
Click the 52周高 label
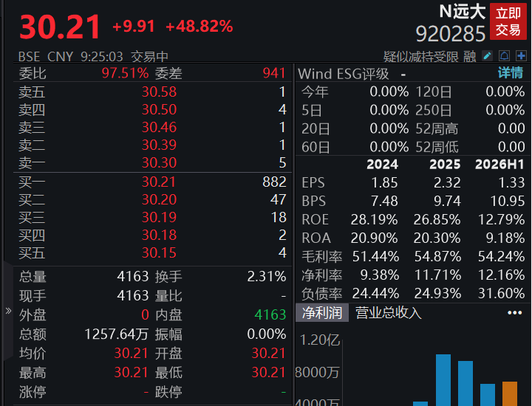point(437,128)
